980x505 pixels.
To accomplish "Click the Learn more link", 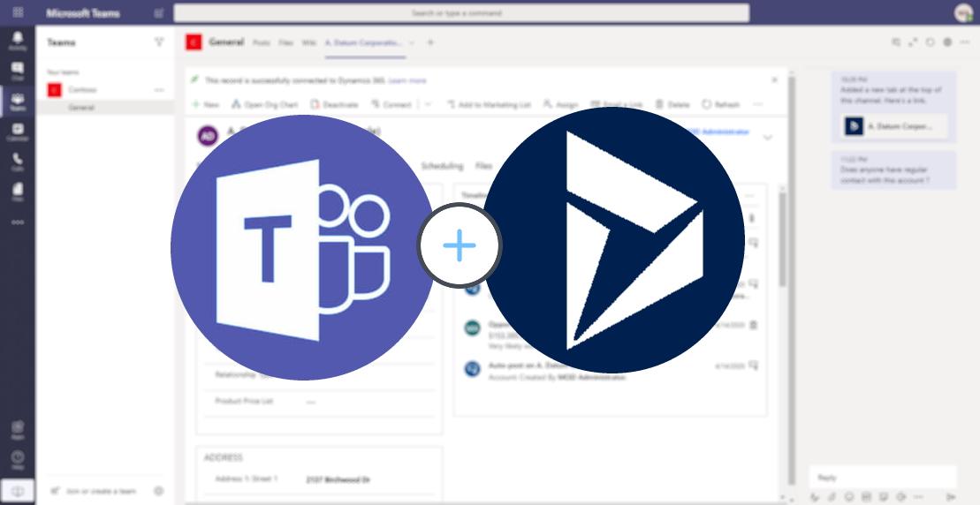I will (x=407, y=80).
